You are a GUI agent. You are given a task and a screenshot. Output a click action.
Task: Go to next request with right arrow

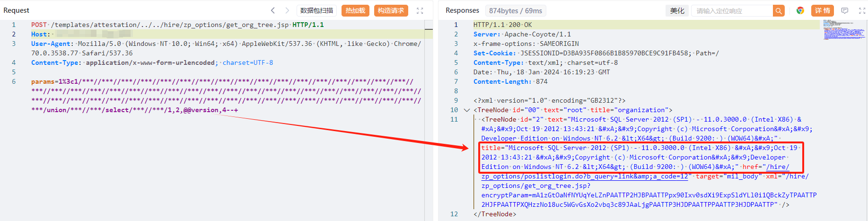[x=287, y=10]
